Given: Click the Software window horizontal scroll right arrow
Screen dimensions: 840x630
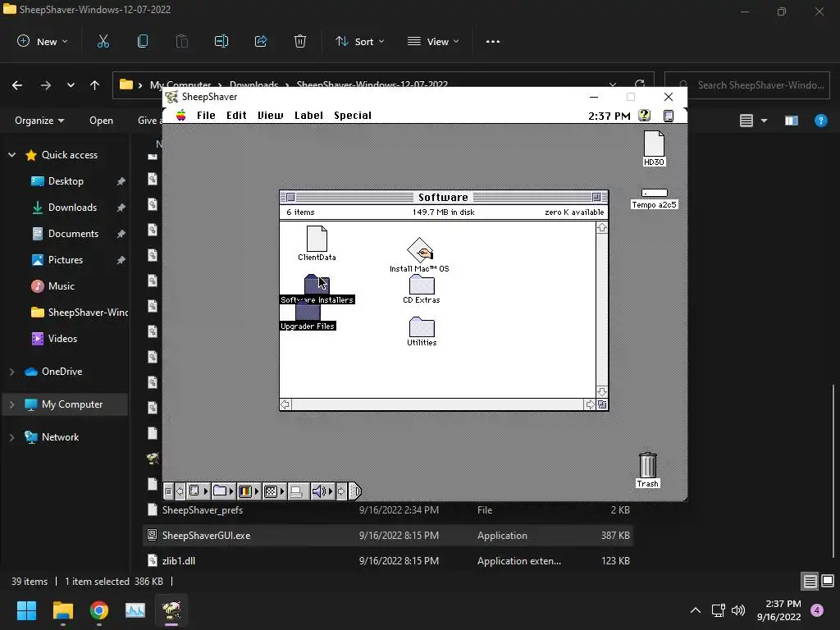Looking at the screenshot, I should point(590,404).
